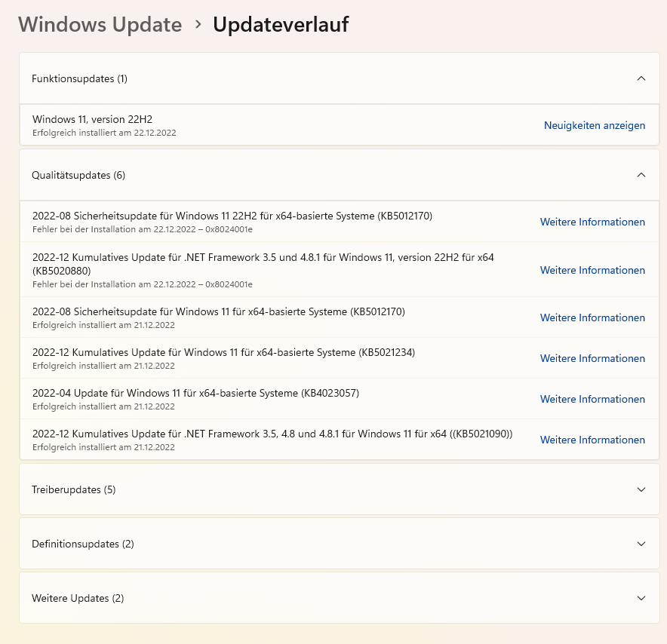Open Weitere Informationen for successfully installed KB5012170
Viewport: 667px width, 644px height.
(592, 317)
